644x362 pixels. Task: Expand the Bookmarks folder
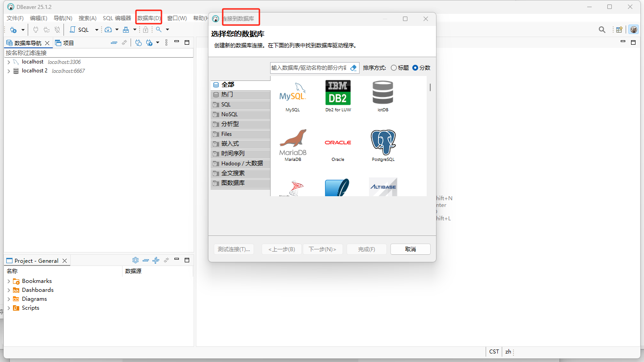click(x=9, y=281)
